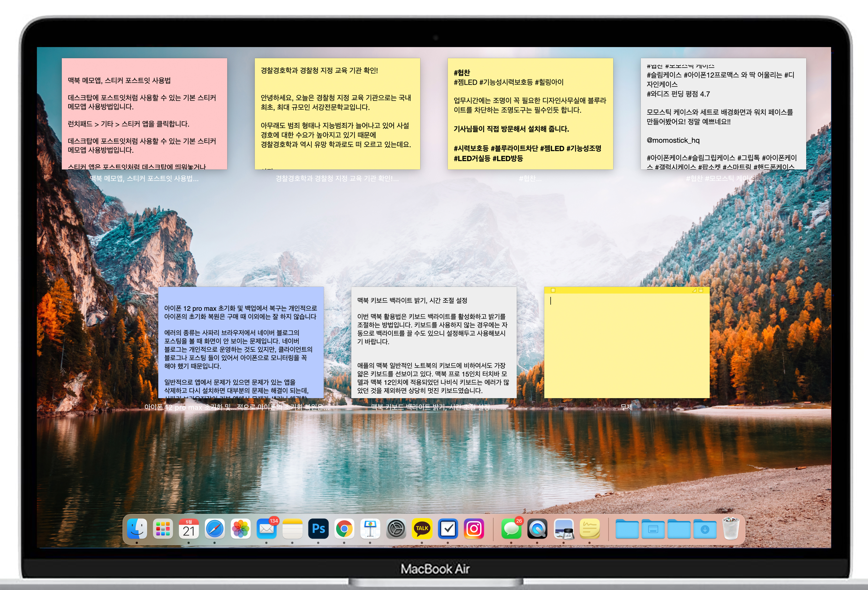Open KakaoTalk from the Dock
Screen dimensions: 868x590
pos(422,528)
